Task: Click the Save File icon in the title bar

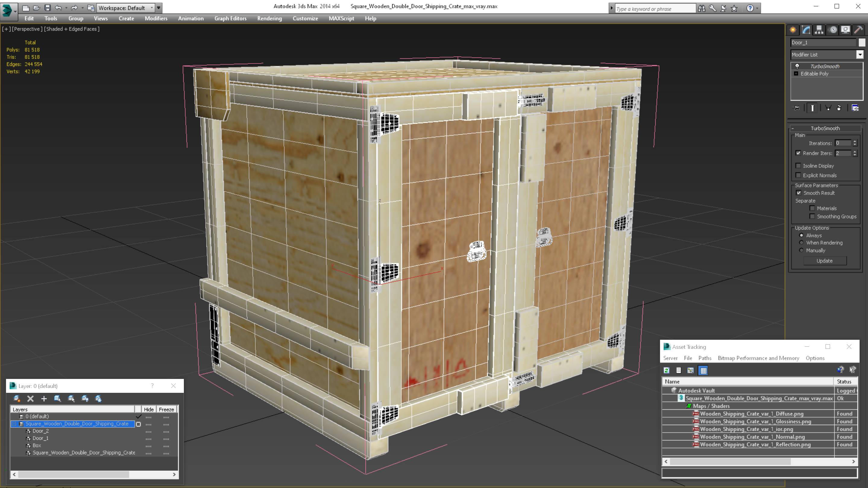Action: [48, 8]
